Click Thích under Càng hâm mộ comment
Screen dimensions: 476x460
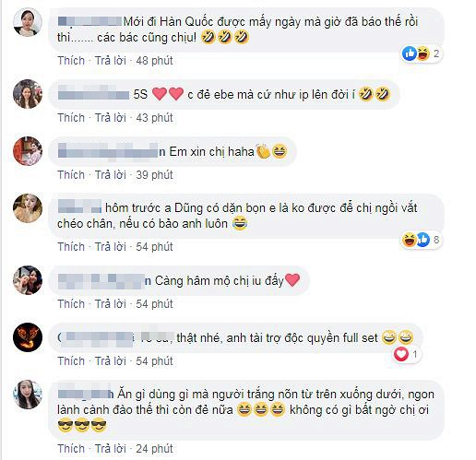point(71,304)
